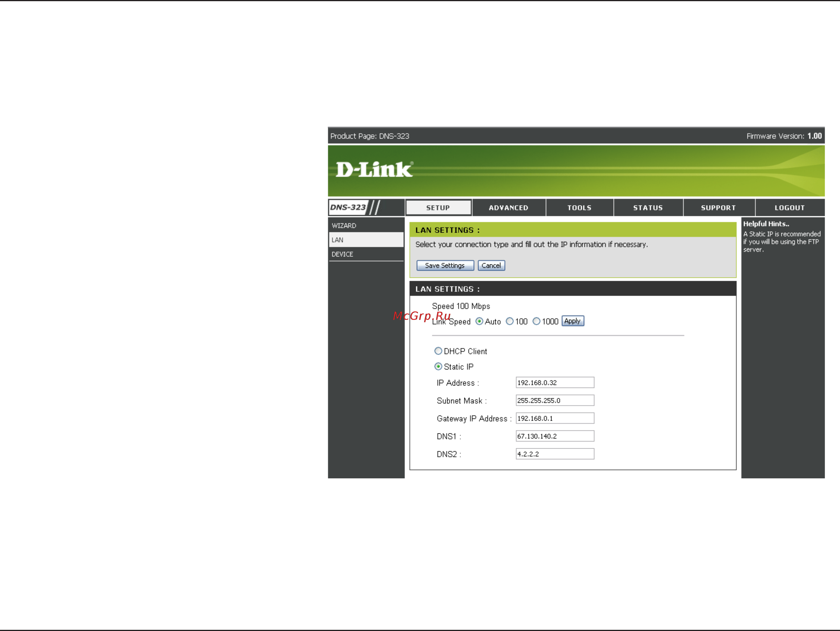This screenshot has height=631, width=840.
Task: Click the Firmware Version 1.00 text
Action: tap(784, 136)
